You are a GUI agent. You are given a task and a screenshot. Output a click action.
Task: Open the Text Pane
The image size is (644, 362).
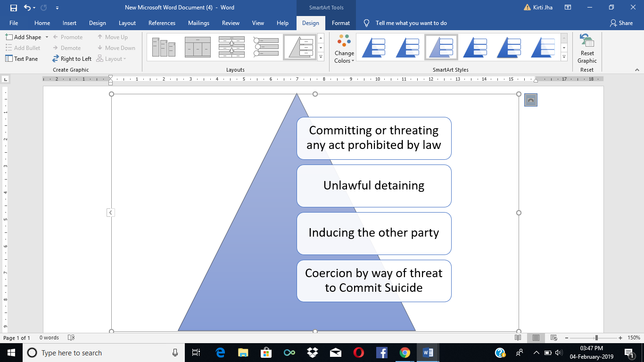[22, 59]
